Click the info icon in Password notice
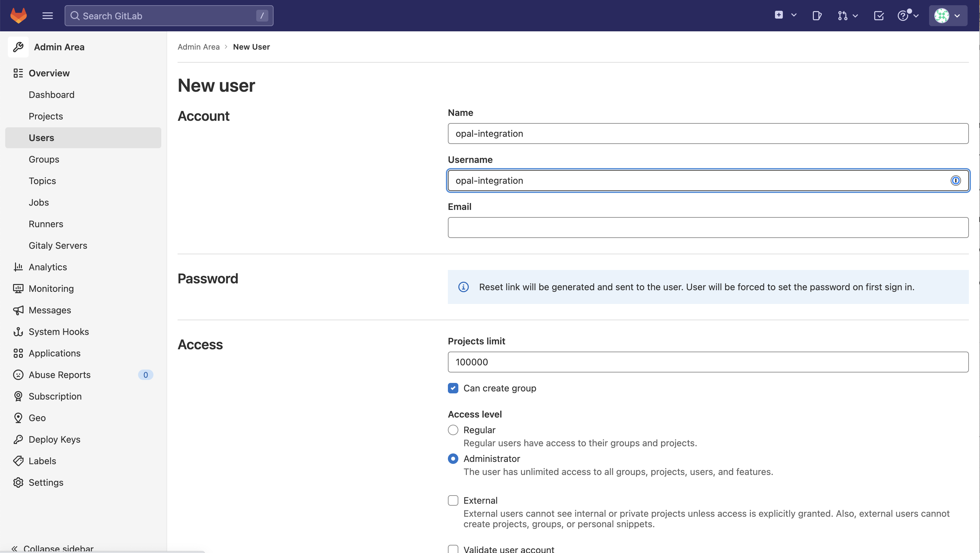The height and width of the screenshot is (553, 980). point(463,287)
